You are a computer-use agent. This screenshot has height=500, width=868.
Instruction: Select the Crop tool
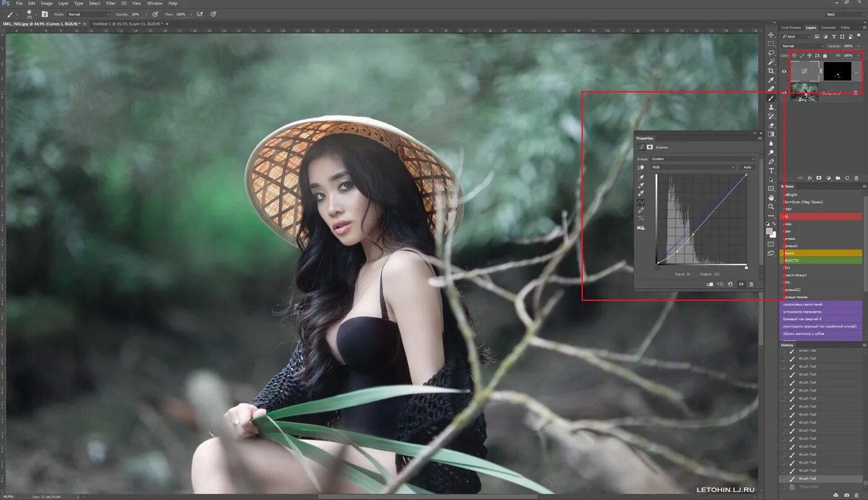tap(771, 71)
